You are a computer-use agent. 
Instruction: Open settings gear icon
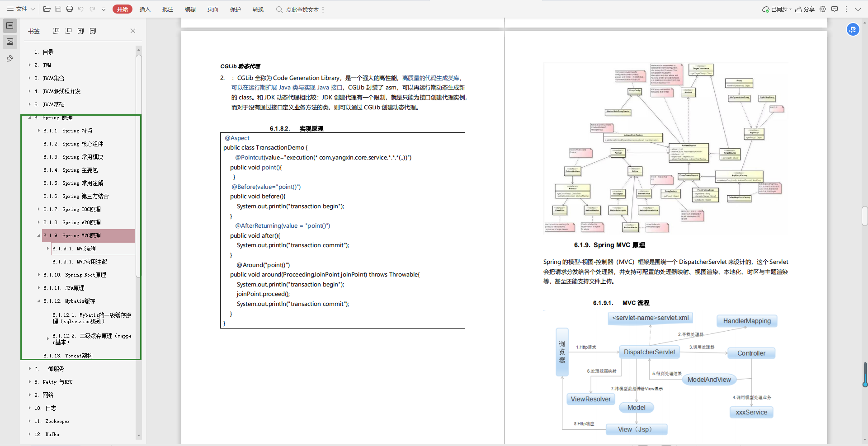(x=823, y=9)
